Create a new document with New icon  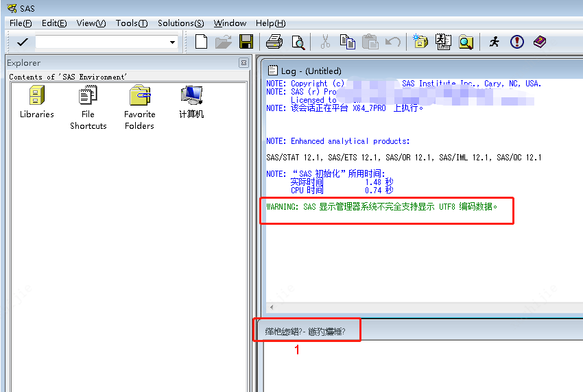click(x=201, y=42)
